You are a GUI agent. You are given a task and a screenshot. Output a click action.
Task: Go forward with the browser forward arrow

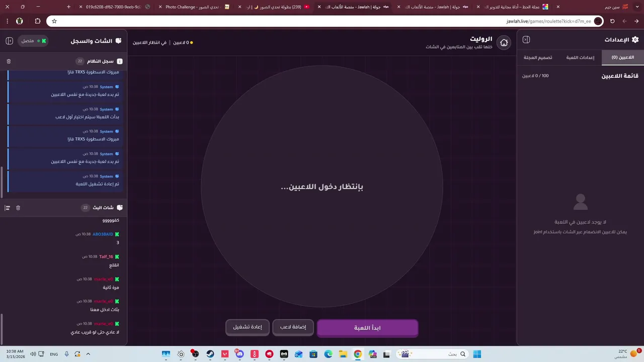click(x=624, y=21)
